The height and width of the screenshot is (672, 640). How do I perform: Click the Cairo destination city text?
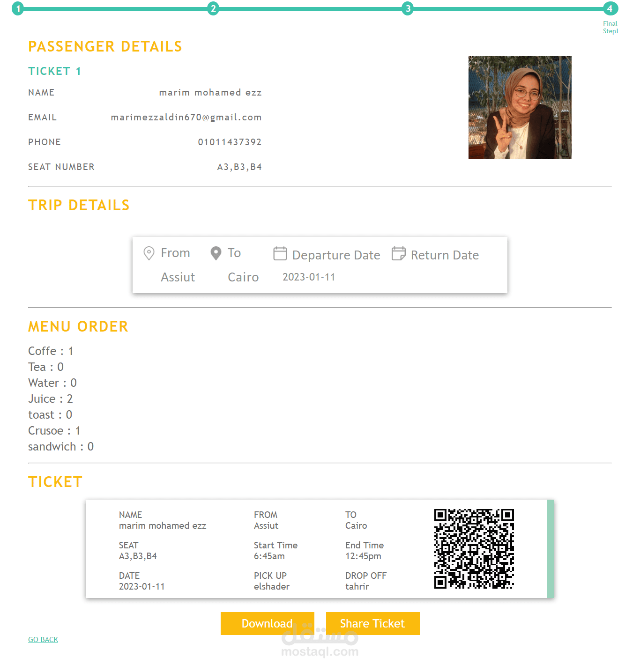click(243, 277)
